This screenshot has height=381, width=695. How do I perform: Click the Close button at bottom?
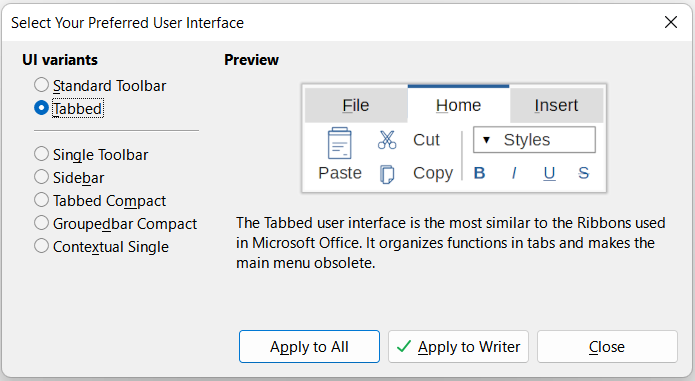click(607, 346)
